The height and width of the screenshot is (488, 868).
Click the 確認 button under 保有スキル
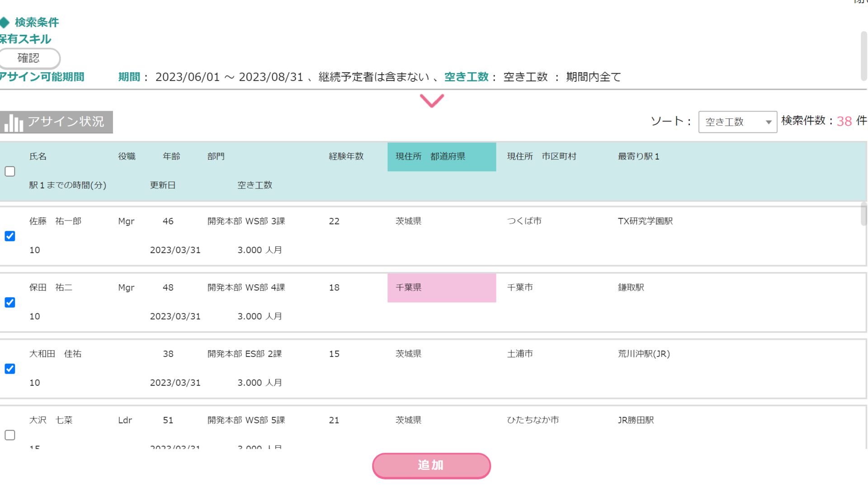point(29,58)
